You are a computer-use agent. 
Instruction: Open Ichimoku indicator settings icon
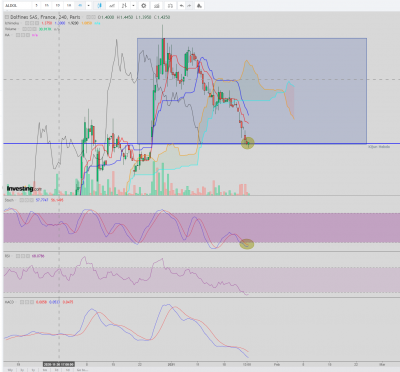coord(32,23)
